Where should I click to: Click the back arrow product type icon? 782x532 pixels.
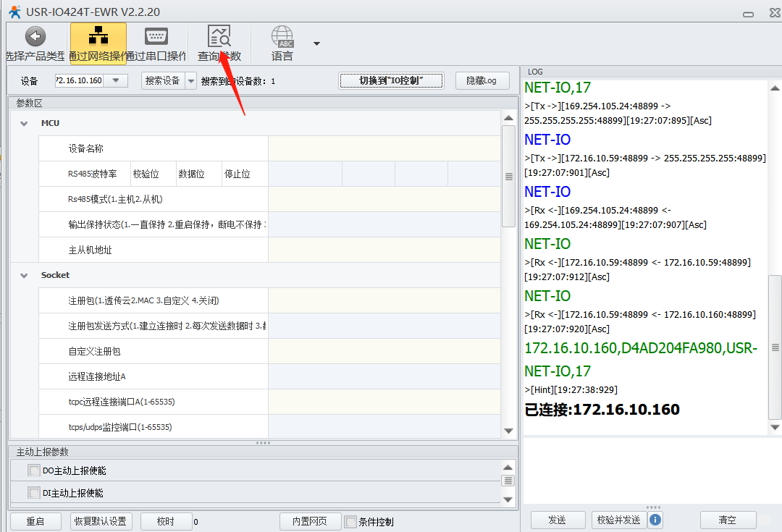35,38
